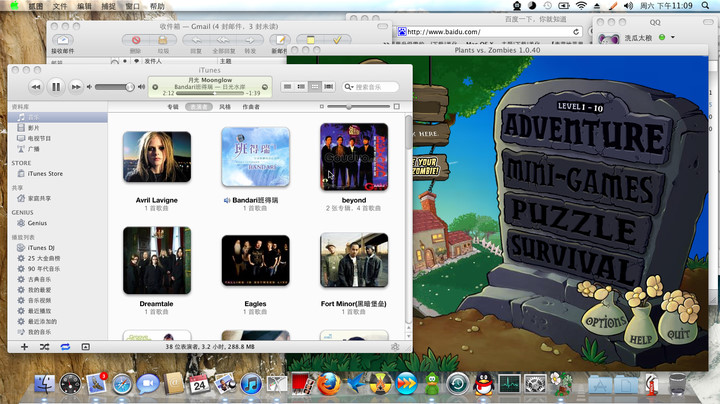The height and width of the screenshot is (404, 720).
Task: Open the 文件 menu in menu bar
Action: click(60, 6)
